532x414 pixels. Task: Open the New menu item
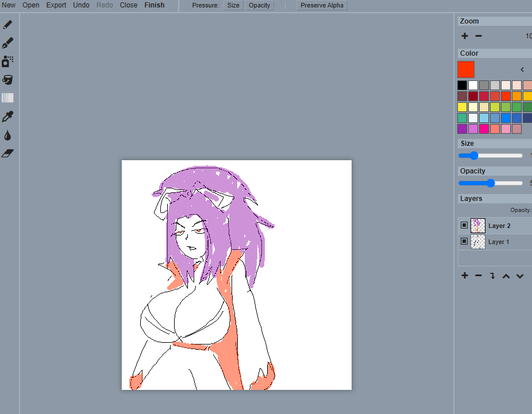9,5
